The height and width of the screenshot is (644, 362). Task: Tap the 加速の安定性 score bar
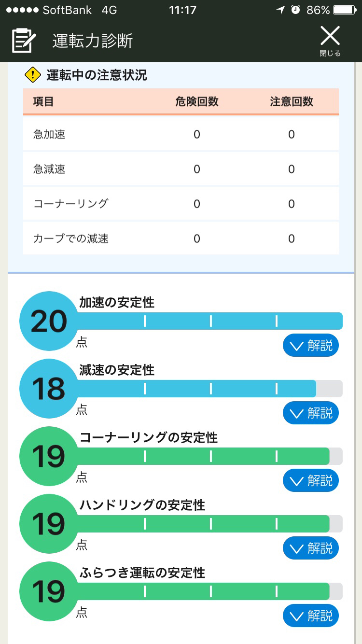point(210,321)
